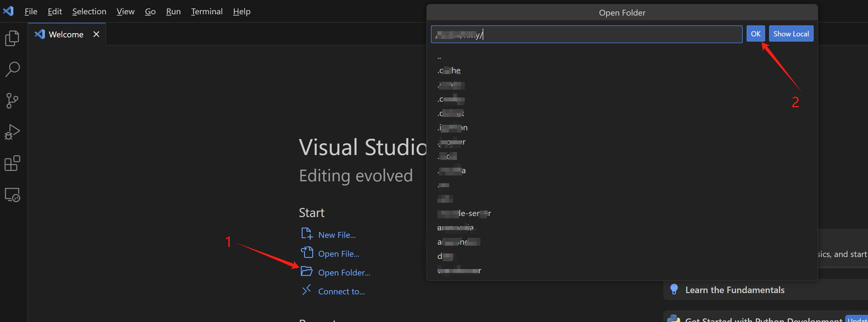The width and height of the screenshot is (868, 322).
Task: Open the Run and Debug view
Action: (x=12, y=132)
